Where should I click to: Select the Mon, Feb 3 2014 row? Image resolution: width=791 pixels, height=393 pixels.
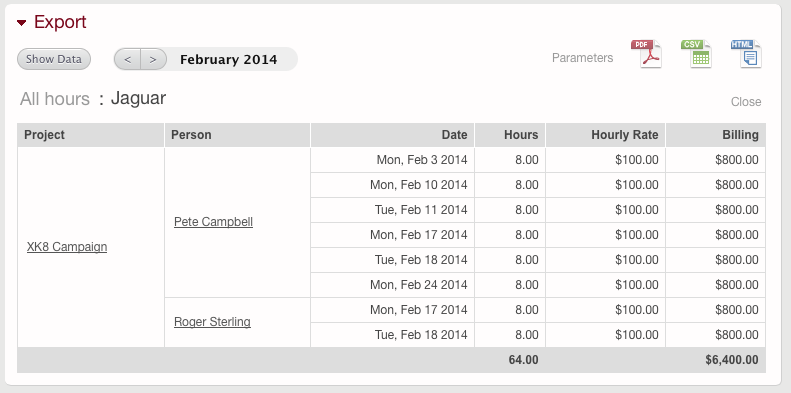[x=538, y=160]
